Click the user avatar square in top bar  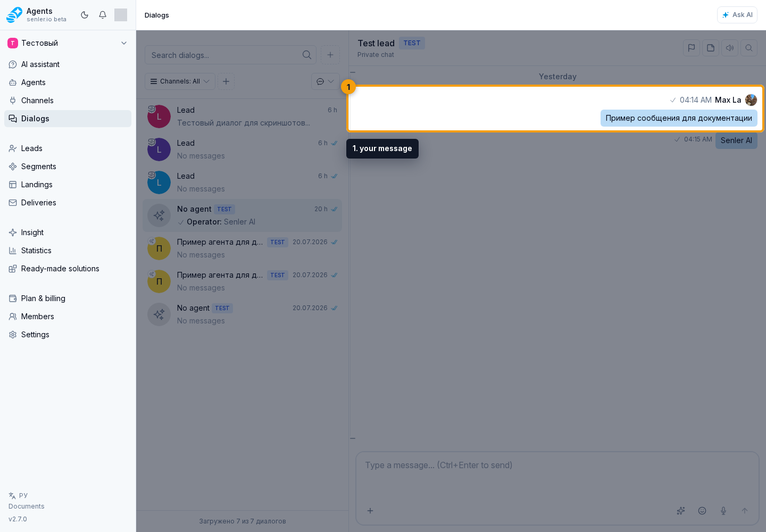(x=121, y=15)
